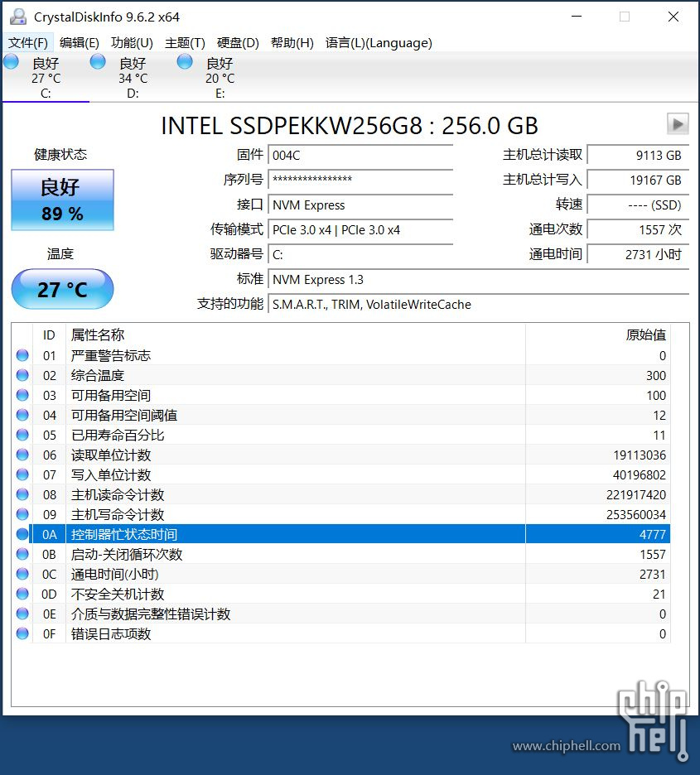The width and height of the screenshot is (700, 775).
Task: Open the 文件(F) menu
Action: point(28,43)
